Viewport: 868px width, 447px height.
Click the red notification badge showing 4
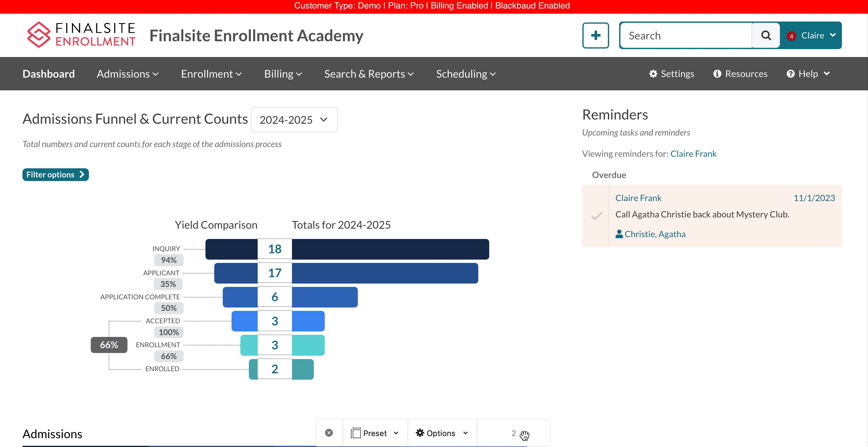791,36
